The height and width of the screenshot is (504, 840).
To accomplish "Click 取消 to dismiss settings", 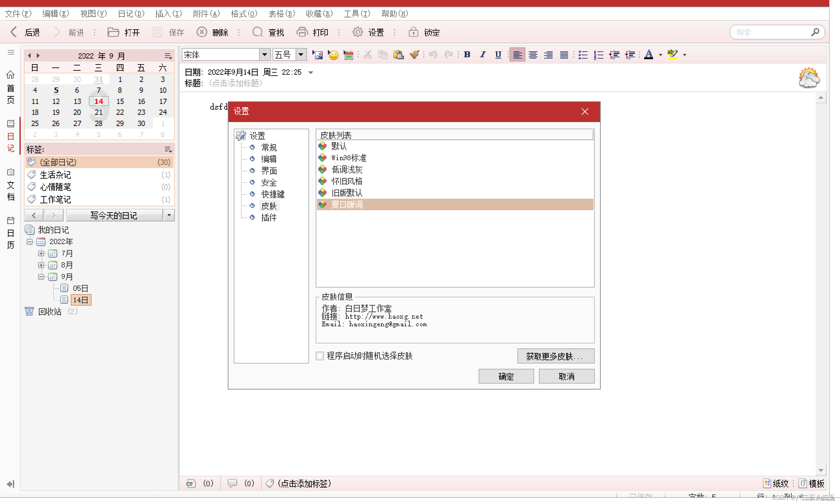I will [x=566, y=376].
